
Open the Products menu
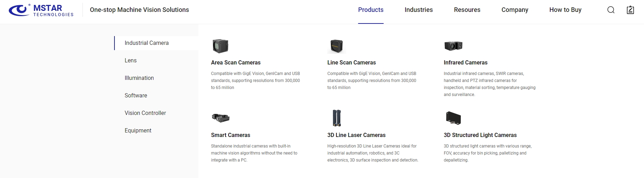370,10
